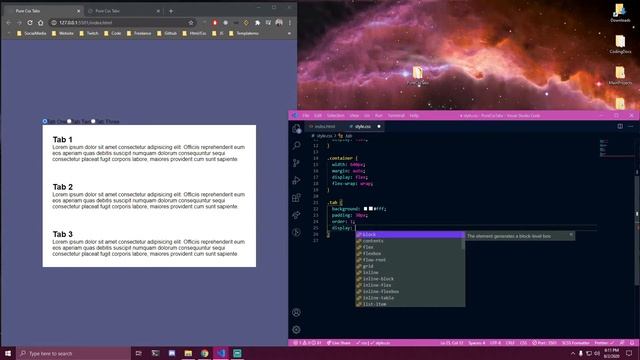Open the SocialMedia bookmark folder in Chrome
This screenshot has height=360, width=640.
pos(31,33)
